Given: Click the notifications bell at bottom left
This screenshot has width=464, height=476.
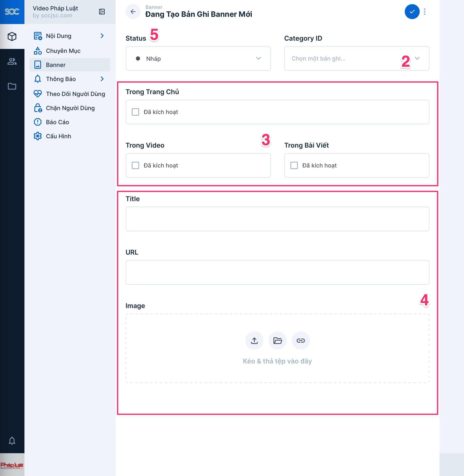Looking at the screenshot, I should pyautogui.click(x=12, y=441).
